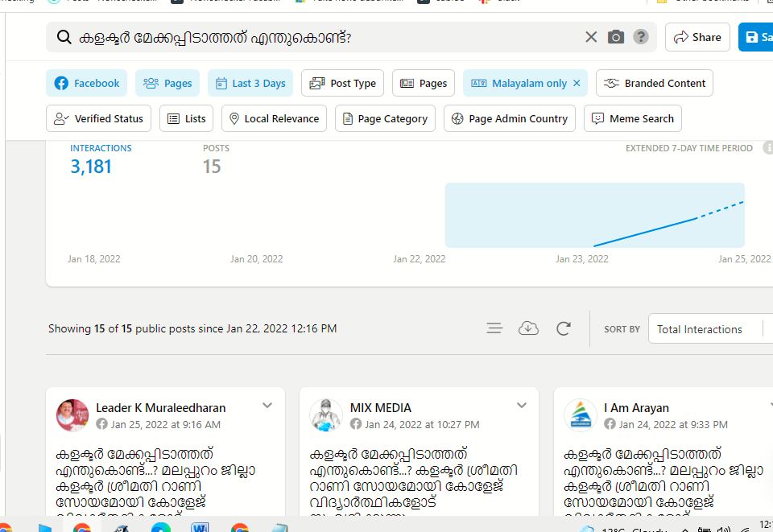Open Microsoft Word from the taskbar

(x=200, y=527)
